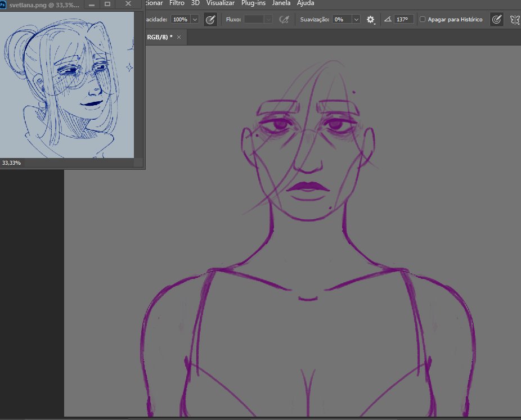Click the Photoshop icon in svetlana.png window
The height and width of the screenshot is (420, 521).
click(3, 5)
